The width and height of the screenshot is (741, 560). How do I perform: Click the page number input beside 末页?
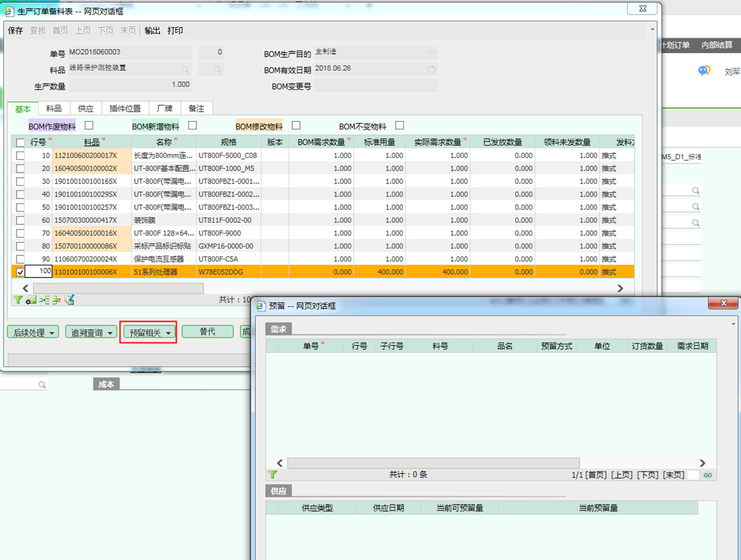692,475
